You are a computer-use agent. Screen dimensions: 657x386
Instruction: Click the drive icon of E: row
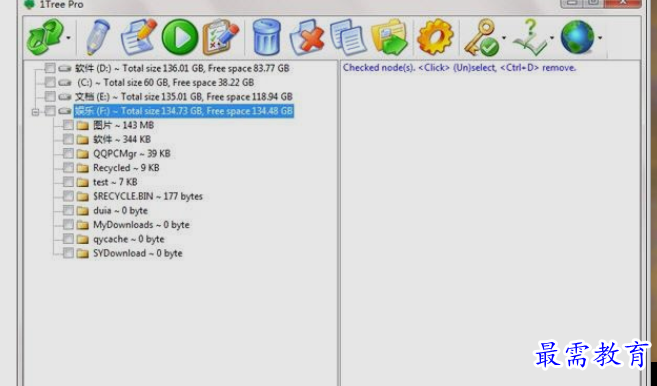(65, 97)
